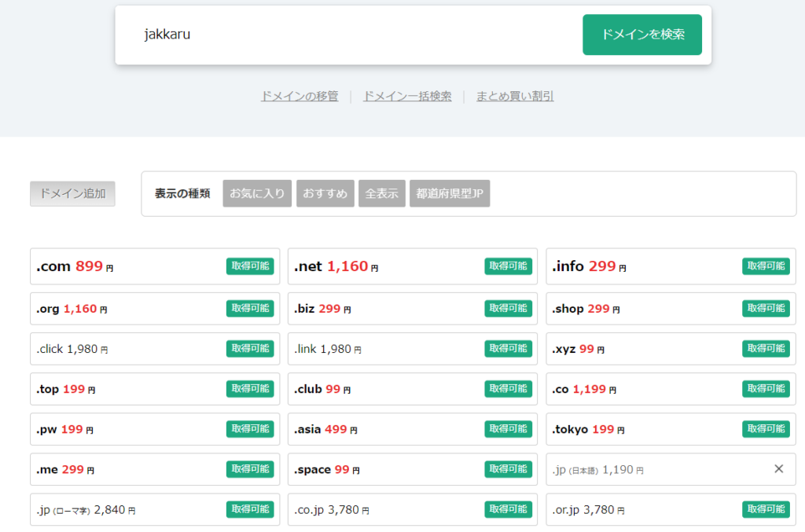Open the ドメイン一括検索 link
805x532 pixels.
click(407, 96)
